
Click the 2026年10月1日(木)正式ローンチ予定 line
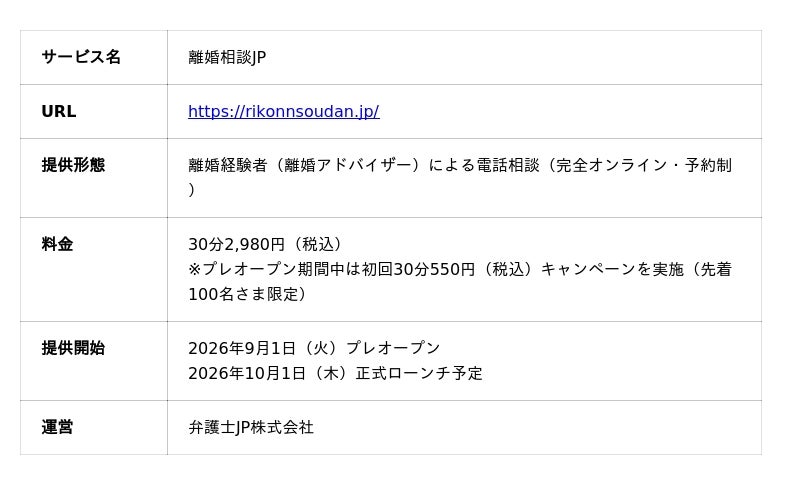335,373
